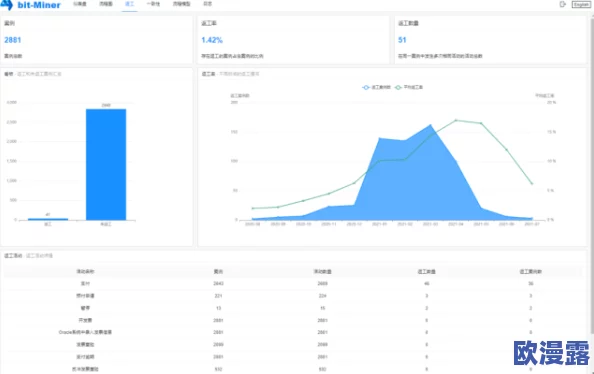Click the 2021-01 label on the x-axis
The image size is (594, 374).
tap(379, 224)
